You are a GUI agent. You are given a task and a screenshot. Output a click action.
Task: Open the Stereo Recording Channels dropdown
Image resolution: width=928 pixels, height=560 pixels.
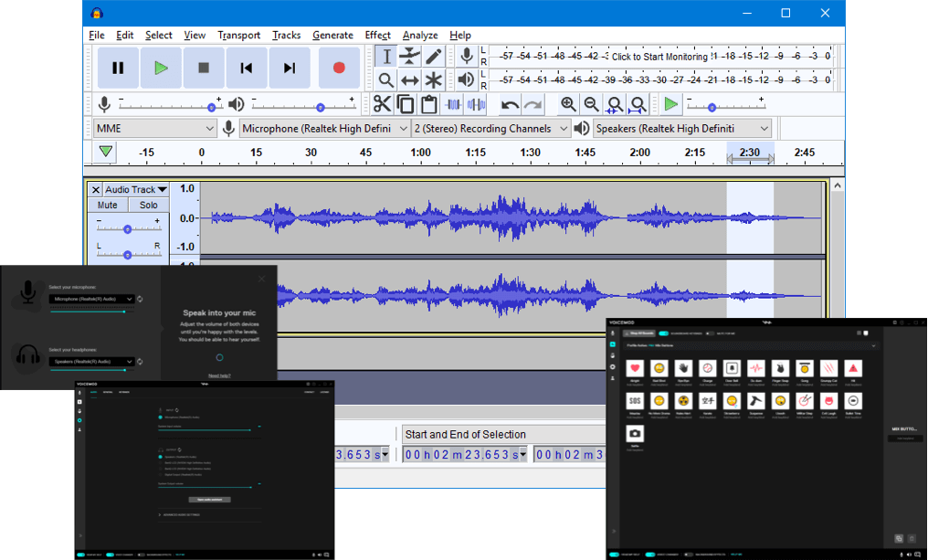(x=492, y=128)
